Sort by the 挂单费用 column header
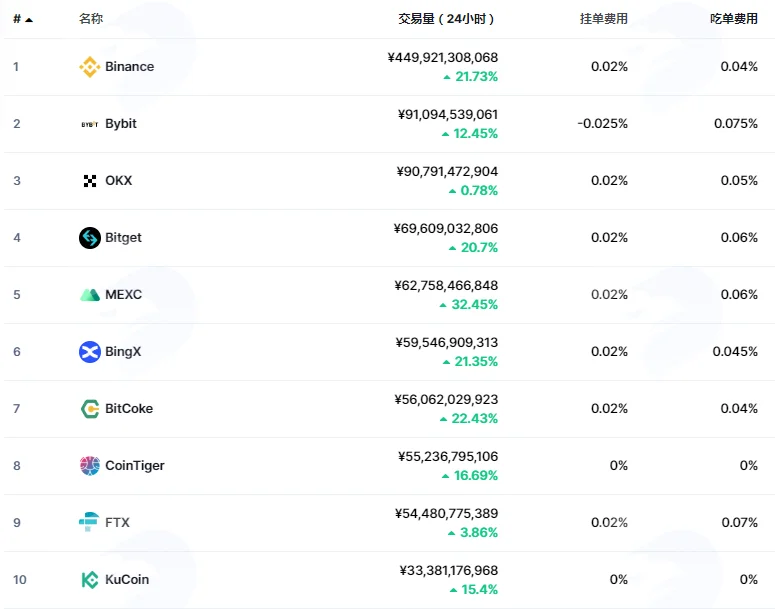The height and width of the screenshot is (609, 775). pos(603,19)
